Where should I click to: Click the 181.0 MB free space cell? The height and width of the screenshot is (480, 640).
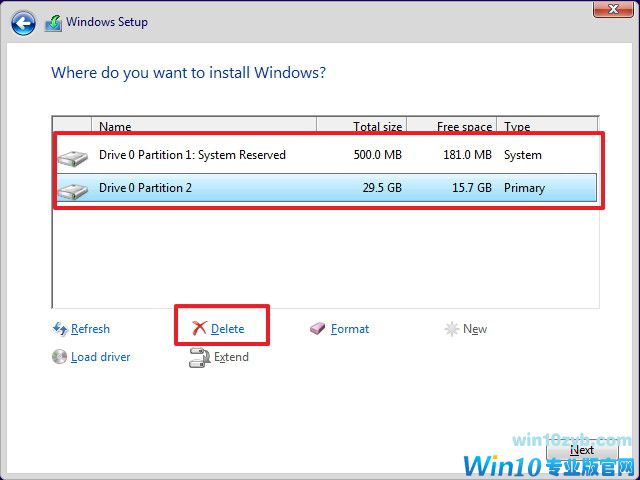click(x=467, y=155)
